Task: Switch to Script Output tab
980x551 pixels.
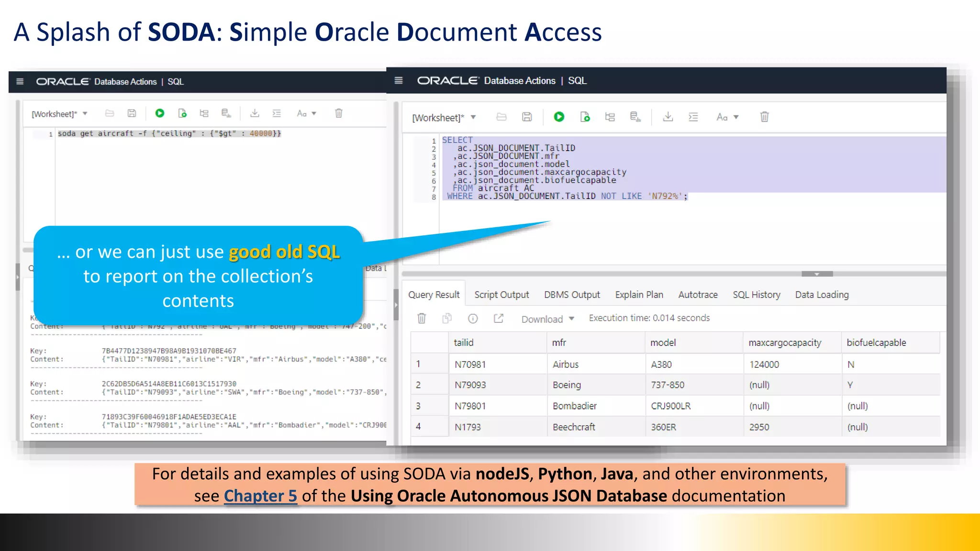Action: point(501,295)
